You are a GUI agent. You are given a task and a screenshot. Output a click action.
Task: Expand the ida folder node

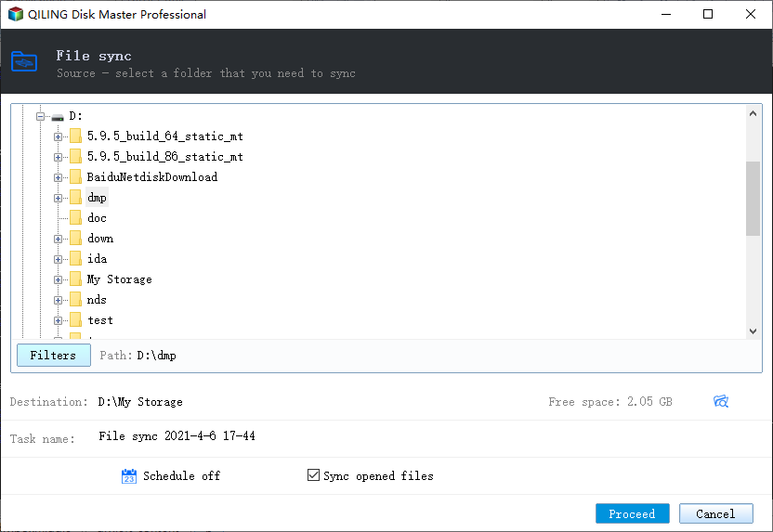pyautogui.click(x=59, y=259)
